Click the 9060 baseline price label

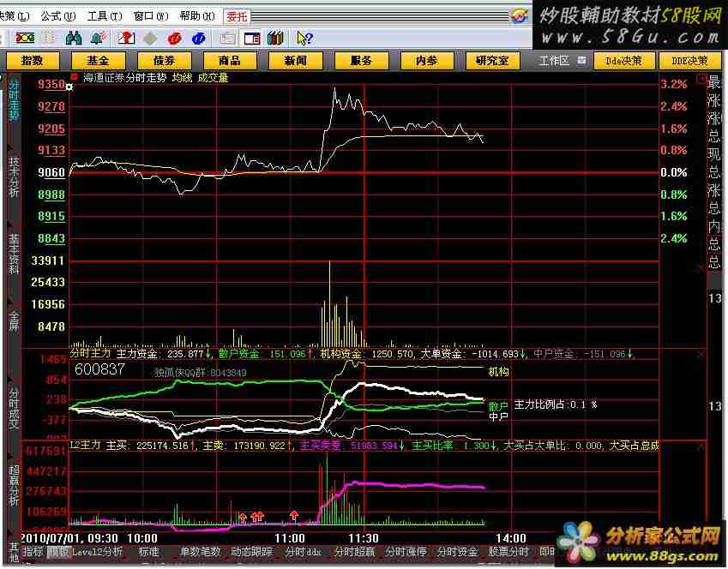point(51,172)
